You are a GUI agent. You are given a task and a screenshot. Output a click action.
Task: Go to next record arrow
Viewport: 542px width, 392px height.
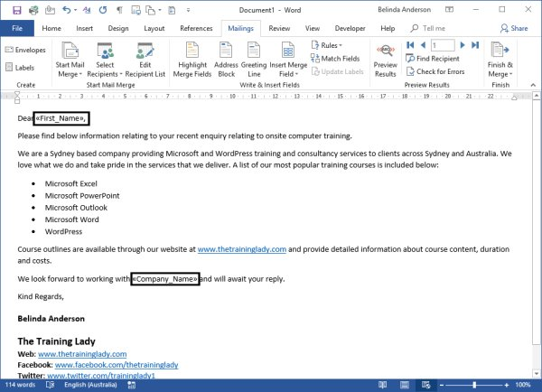(x=463, y=45)
